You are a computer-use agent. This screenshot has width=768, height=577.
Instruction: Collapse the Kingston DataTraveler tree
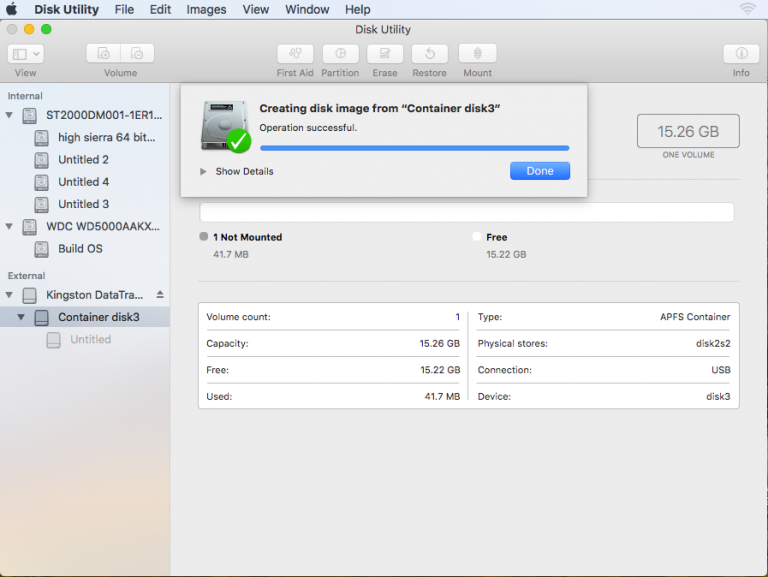(x=9, y=295)
